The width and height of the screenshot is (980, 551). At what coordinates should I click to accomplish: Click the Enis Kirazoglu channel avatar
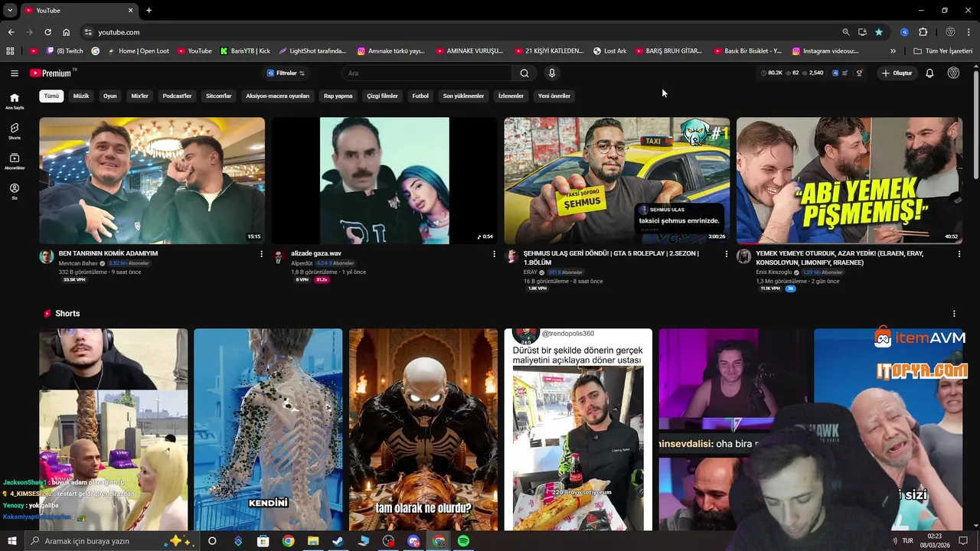743,256
